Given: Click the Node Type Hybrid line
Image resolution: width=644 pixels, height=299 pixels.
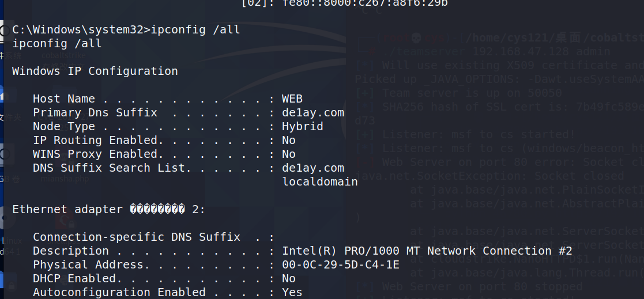Looking at the screenshot, I should click(178, 126).
